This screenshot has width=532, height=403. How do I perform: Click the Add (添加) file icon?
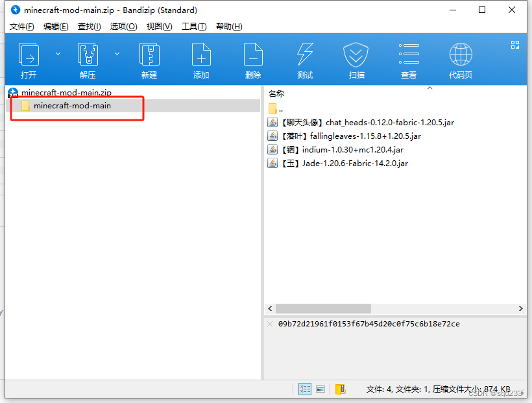[201, 55]
